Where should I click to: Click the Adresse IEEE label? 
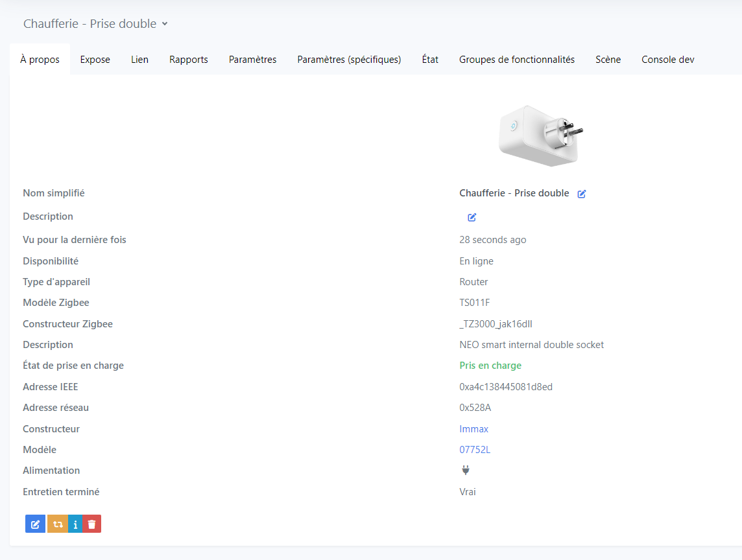click(50, 387)
